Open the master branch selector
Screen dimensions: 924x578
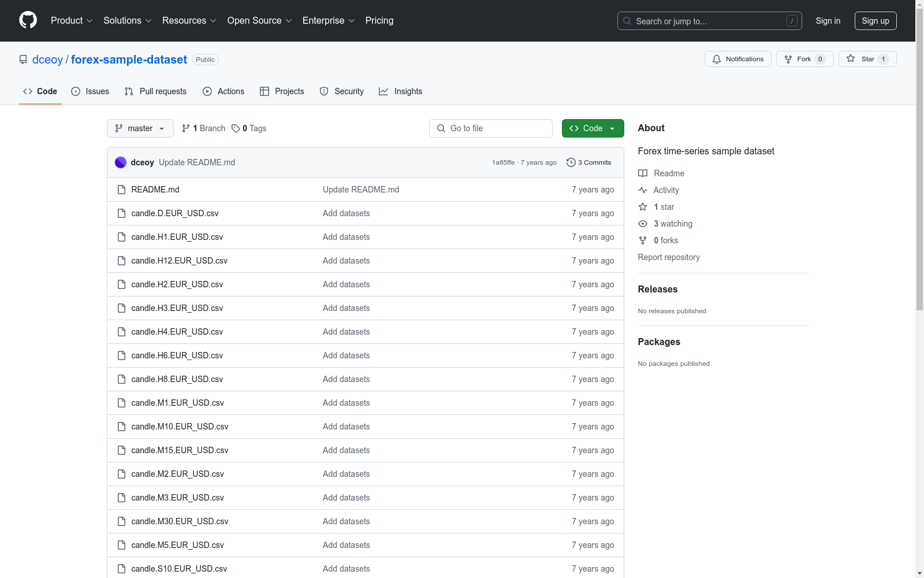point(140,128)
